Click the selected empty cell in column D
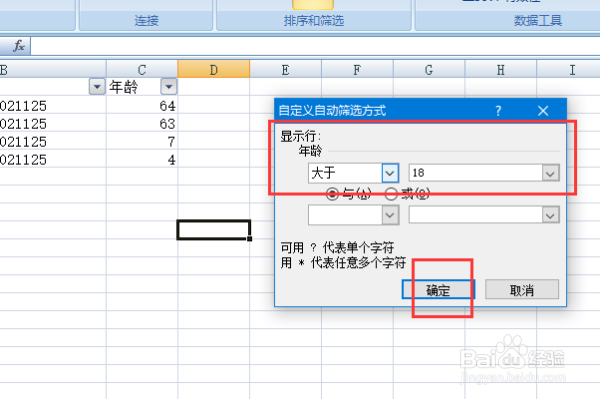600x399 pixels. 214,230
